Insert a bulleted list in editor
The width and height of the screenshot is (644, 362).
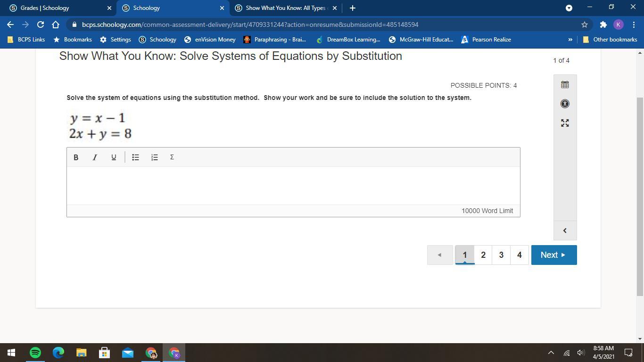point(135,157)
